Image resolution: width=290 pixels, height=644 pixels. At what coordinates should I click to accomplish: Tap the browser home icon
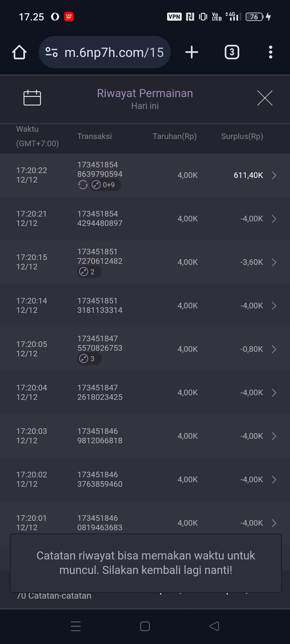click(x=19, y=52)
